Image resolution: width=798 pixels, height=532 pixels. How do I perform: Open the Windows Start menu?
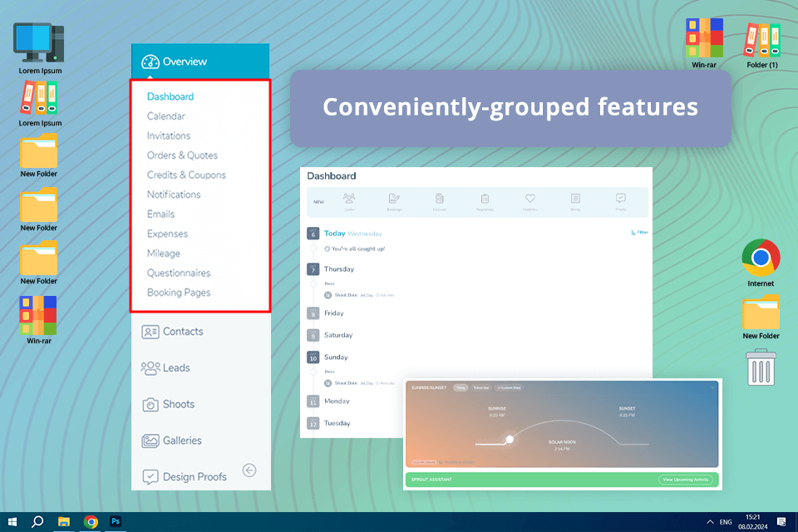point(12,522)
